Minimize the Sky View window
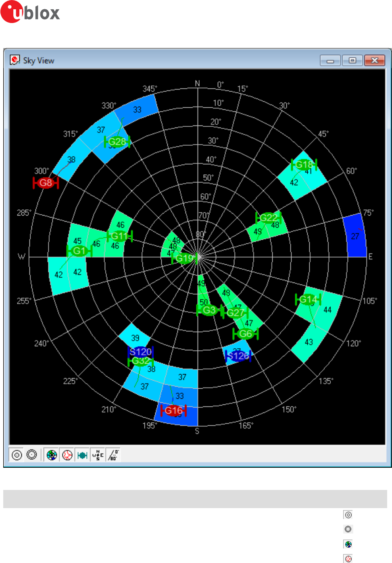392x563 pixels. pos(330,61)
